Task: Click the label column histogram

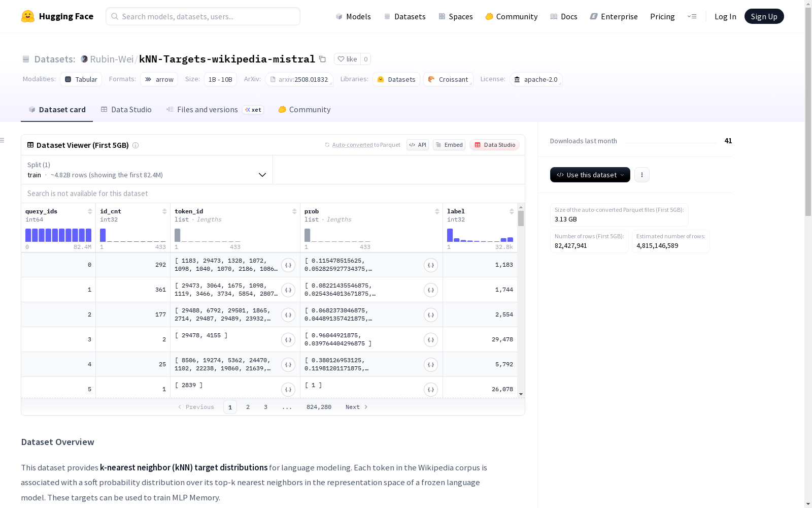Action: pyautogui.click(x=480, y=235)
